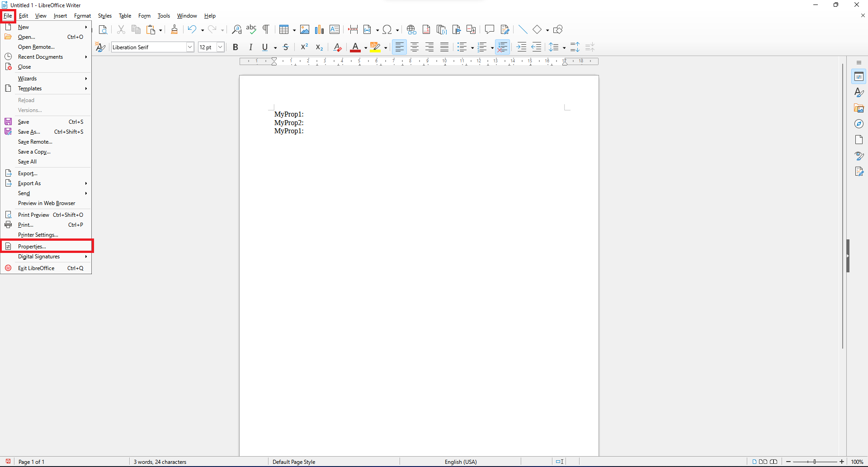Open the Format menu
868x467 pixels.
[x=82, y=16]
